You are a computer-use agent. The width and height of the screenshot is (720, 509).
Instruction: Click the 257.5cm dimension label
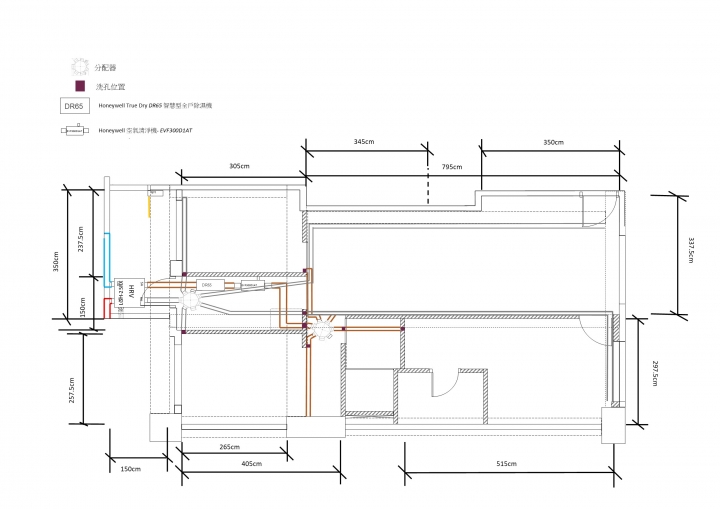tap(72, 390)
